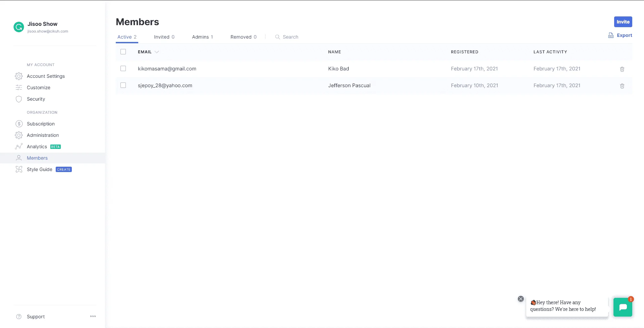
Task: Click the Analytics graph icon
Action: (x=19, y=147)
